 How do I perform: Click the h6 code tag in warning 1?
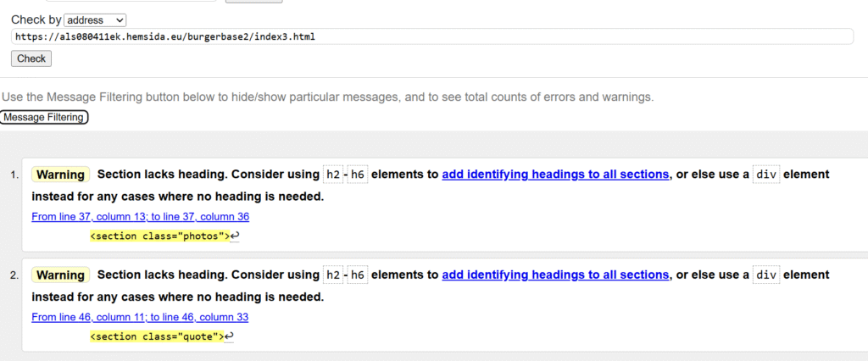tap(357, 175)
